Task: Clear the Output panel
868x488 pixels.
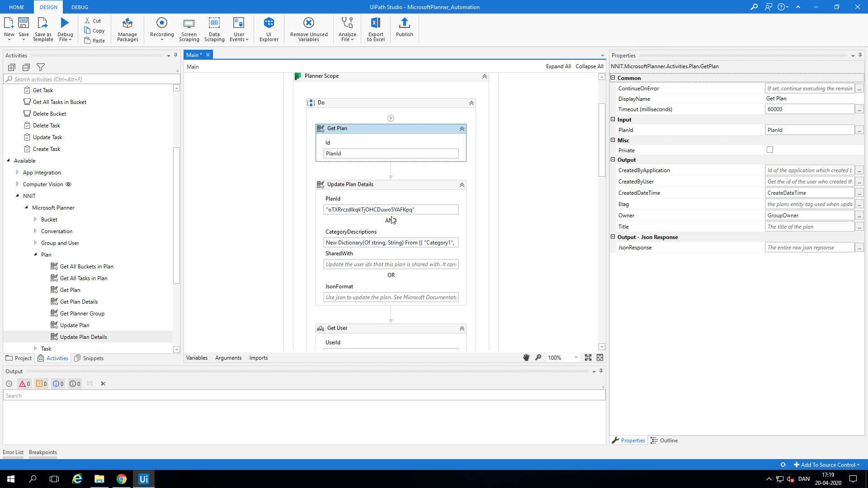Action: [x=103, y=384]
